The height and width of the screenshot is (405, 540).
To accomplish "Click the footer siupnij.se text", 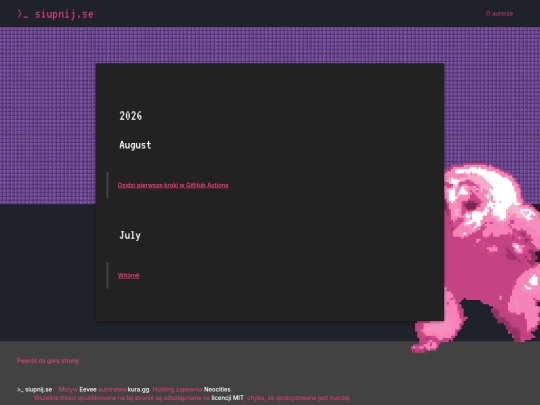I will pos(34,390).
